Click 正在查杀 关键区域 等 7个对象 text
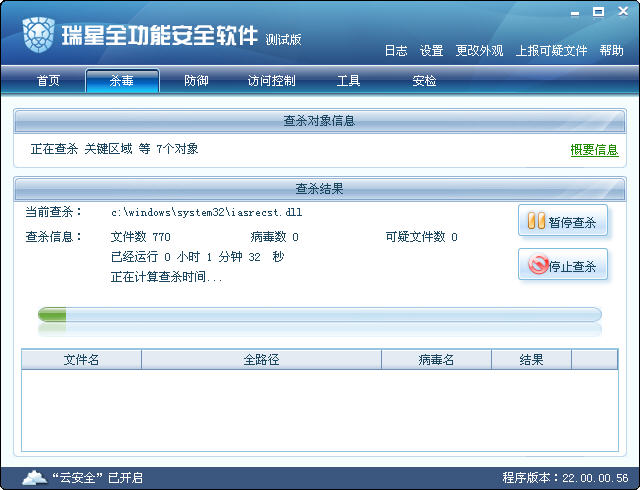 pos(114,149)
